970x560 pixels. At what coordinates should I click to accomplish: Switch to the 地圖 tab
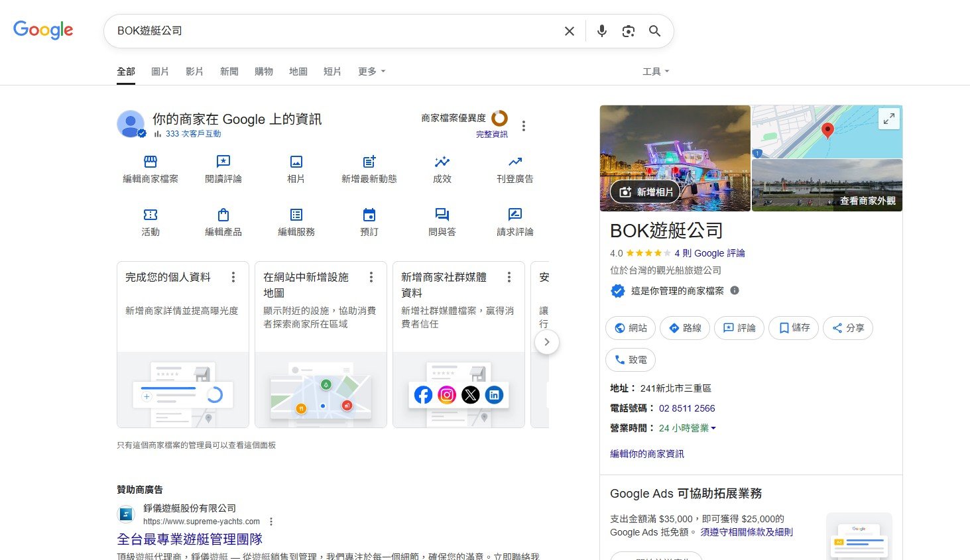click(x=298, y=72)
